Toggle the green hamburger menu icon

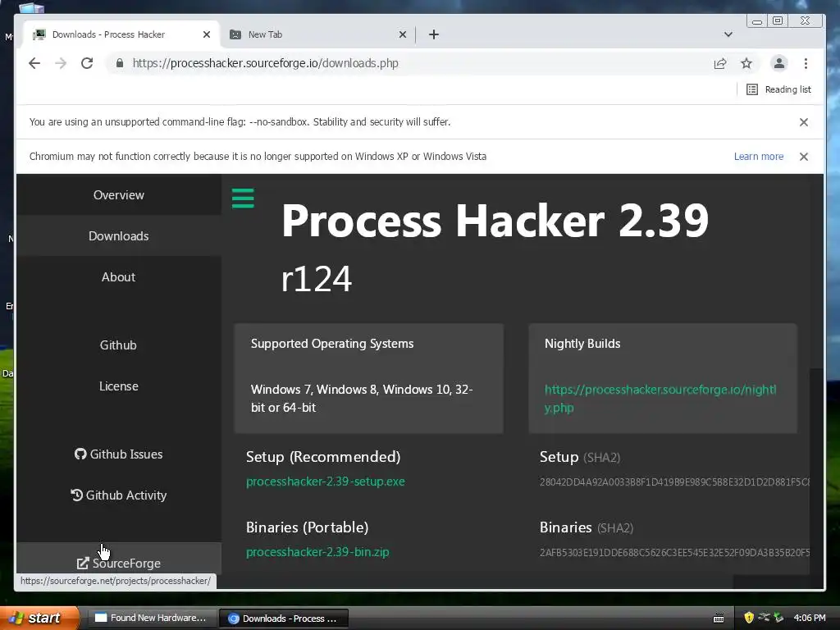[243, 198]
